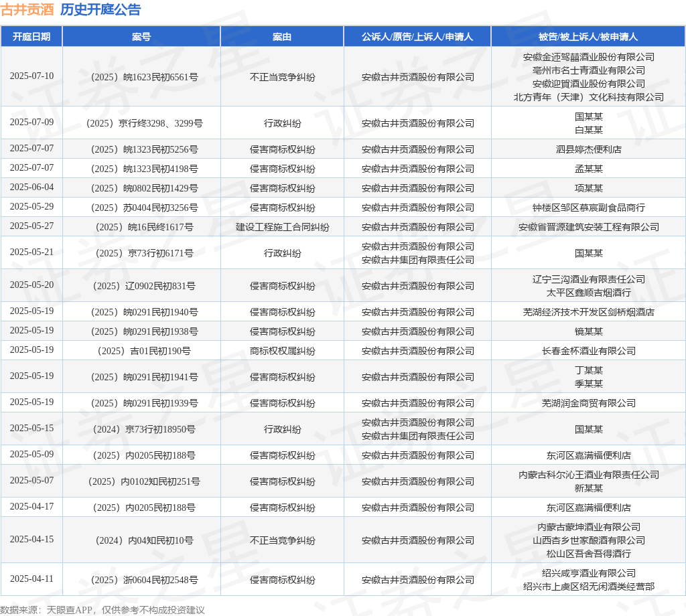Select defendant 松山区吾舍吾得酒行
Screen dimensions: 686x616
(589, 554)
